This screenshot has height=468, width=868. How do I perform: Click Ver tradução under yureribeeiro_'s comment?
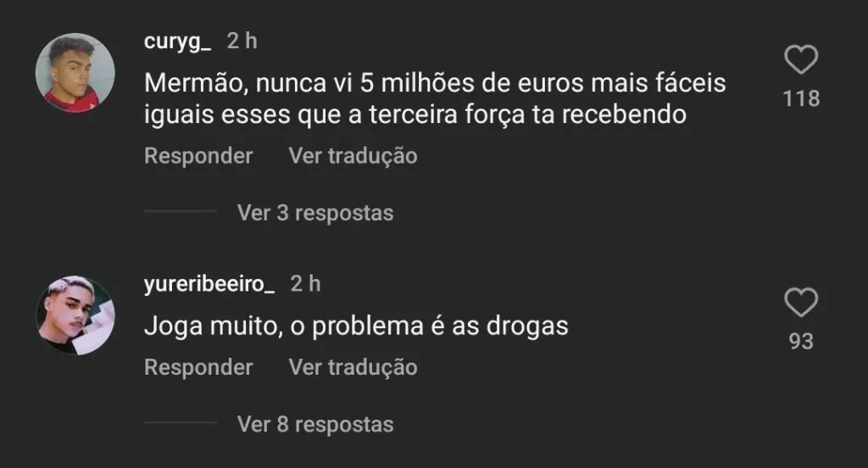pos(353,367)
